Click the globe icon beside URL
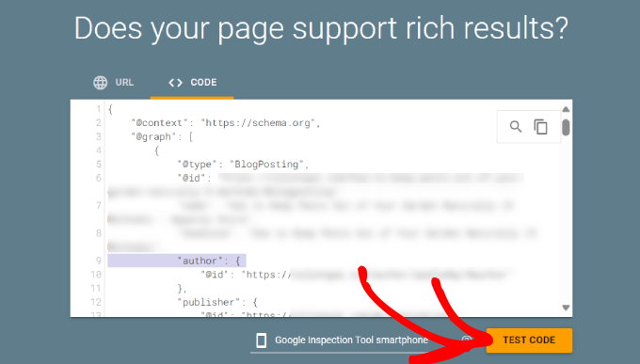The height and width of the screenshot is (364, 640). pyautogui.click(x=101, y=83)
